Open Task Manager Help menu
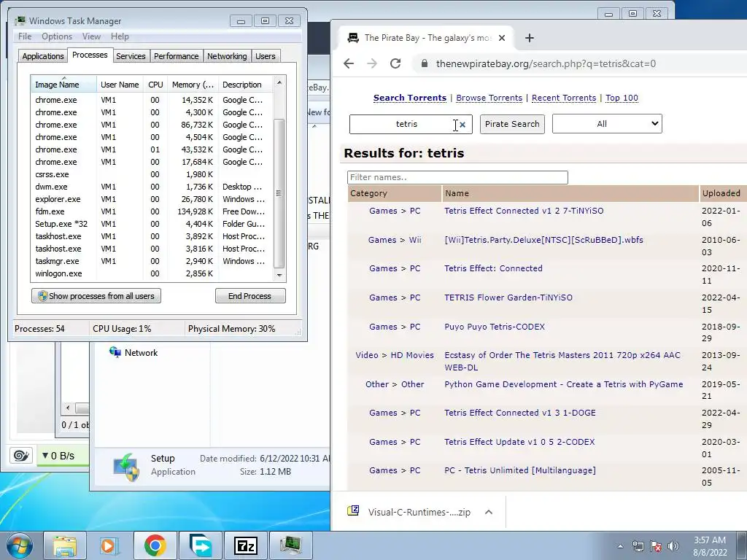This screenshot has height=560, width=747. 120,36
